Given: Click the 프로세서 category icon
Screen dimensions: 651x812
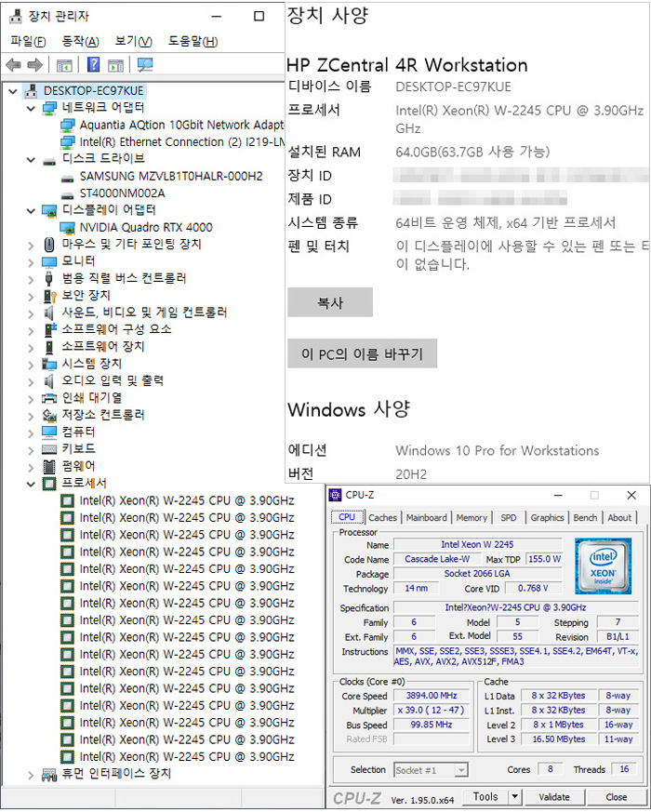Looking at the screenshot, I should click(49, 484).
